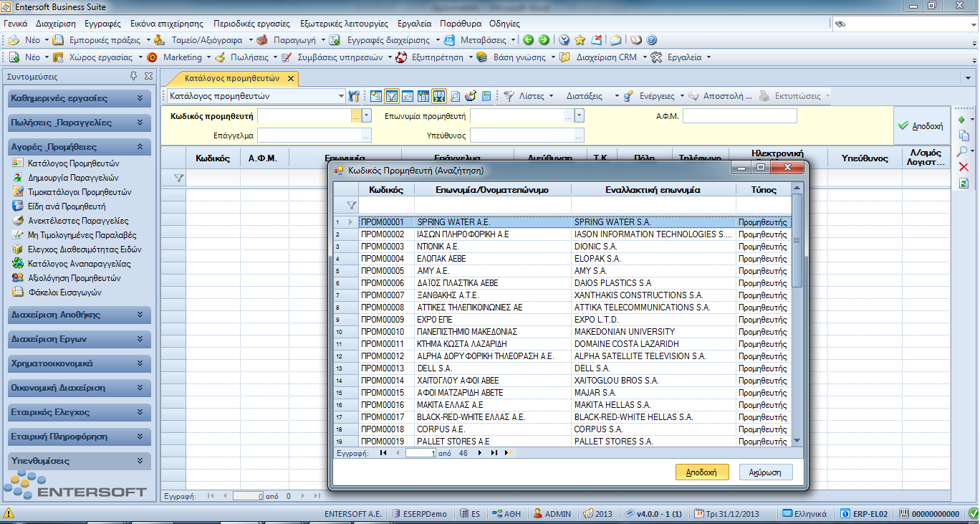Image resolution: width=980 pixels, height=524 pixels.
Task: Toggle the pin on the Συντομεύσεις panel
Action: pyautogui.click(x=134, y=76)
